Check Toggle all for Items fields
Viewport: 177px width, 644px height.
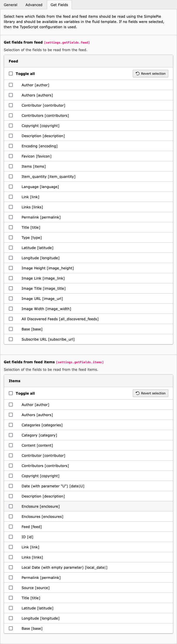click(11, 393)
